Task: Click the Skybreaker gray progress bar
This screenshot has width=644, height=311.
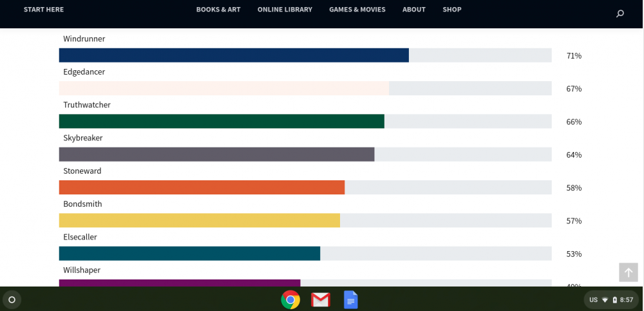Action: click(x=217, y=155)
